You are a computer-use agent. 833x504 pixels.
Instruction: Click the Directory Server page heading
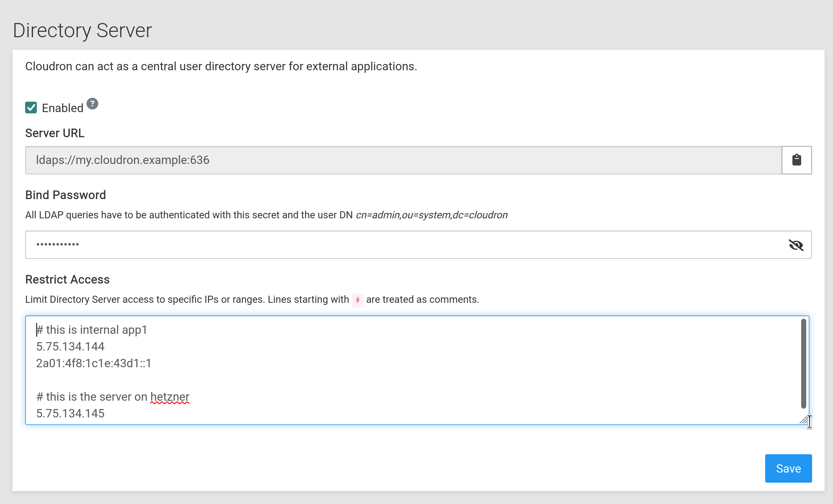point(82,31)
